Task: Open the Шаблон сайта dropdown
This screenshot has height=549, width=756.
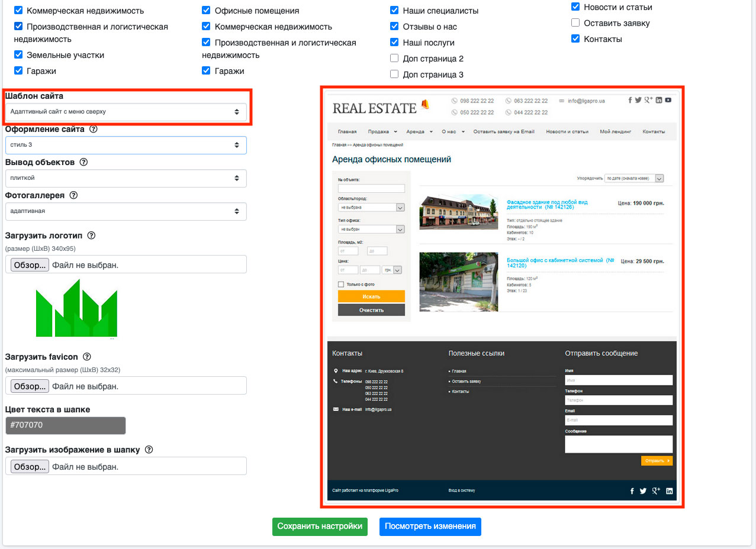Action: point(126,111)
